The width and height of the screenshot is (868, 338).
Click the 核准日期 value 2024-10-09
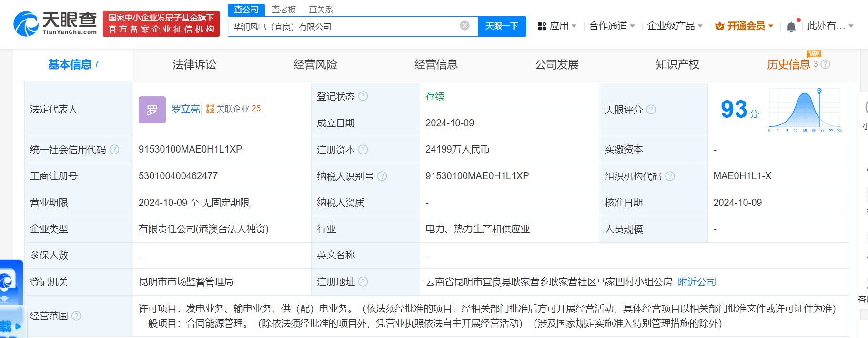click(737, 203)
